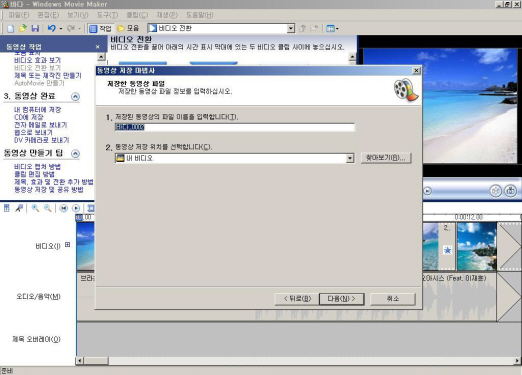Open the 도구(T) menu
This screenshot has width=522, height=375.
point(107,15)
